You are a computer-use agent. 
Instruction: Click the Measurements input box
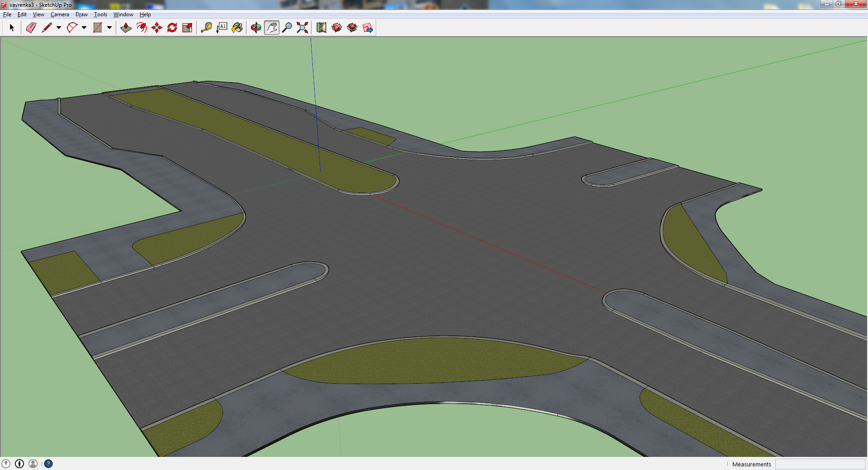820,464
